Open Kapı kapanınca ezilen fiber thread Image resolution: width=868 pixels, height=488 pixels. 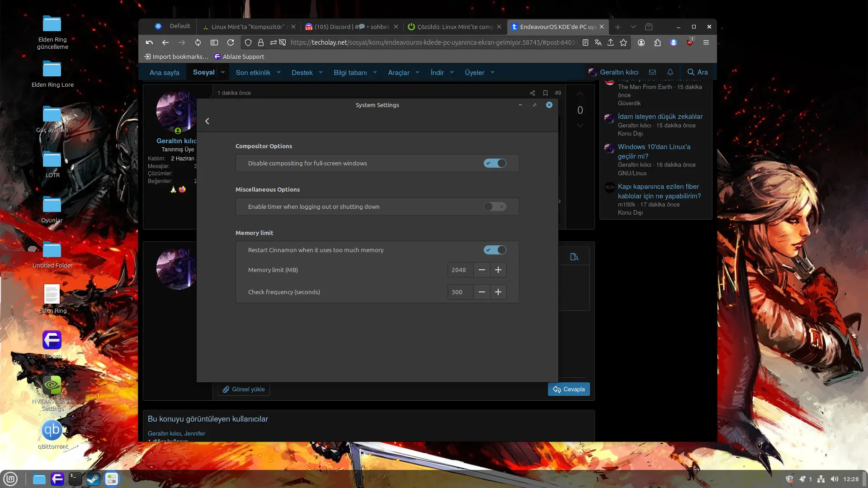pos(659,191)
